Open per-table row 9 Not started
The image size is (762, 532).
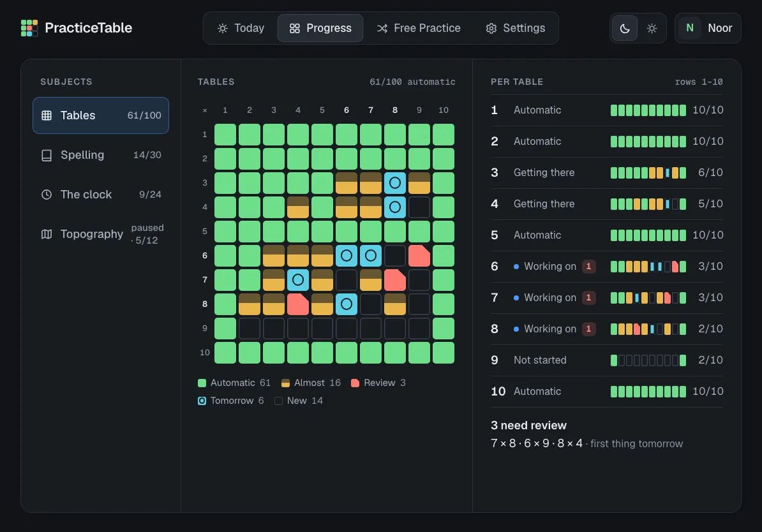tap(607, 360)
